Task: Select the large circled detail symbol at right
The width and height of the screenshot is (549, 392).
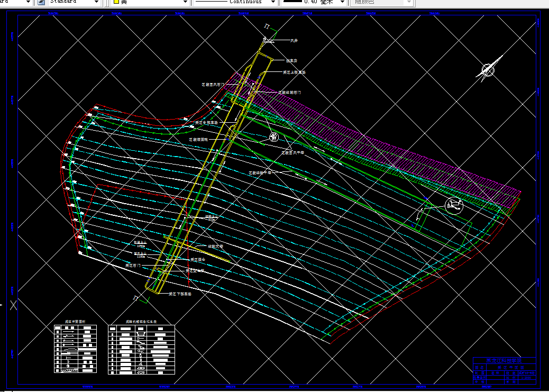Action: [454, 205]
